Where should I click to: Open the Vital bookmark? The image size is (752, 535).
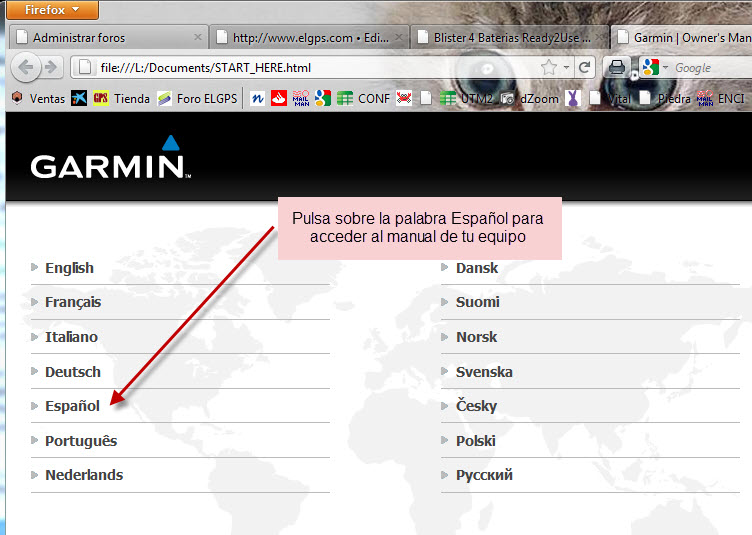click(x=610, y=98)
